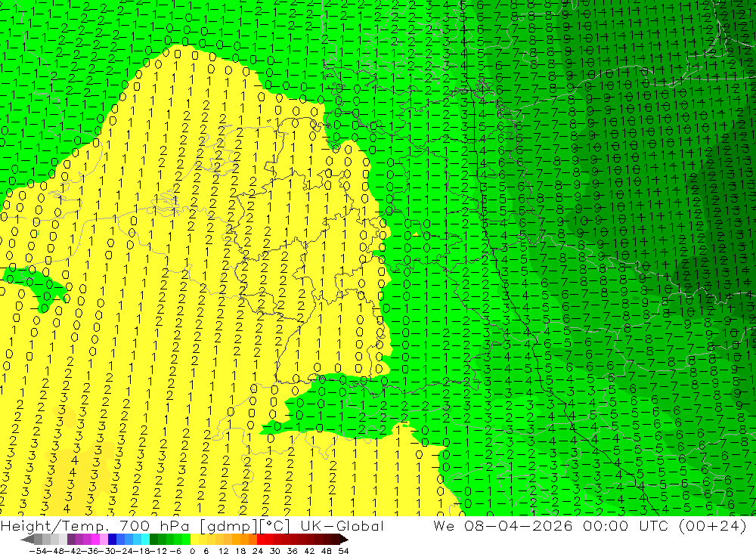
Task: Click the dark right arrow of color scale
Action: pos(344,540)
